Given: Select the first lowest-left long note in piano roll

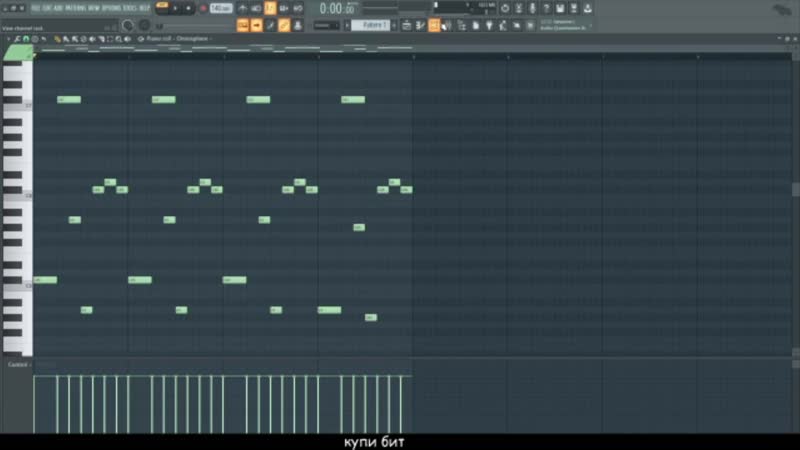Looking at the screenshot, I should tap(45, 280).
